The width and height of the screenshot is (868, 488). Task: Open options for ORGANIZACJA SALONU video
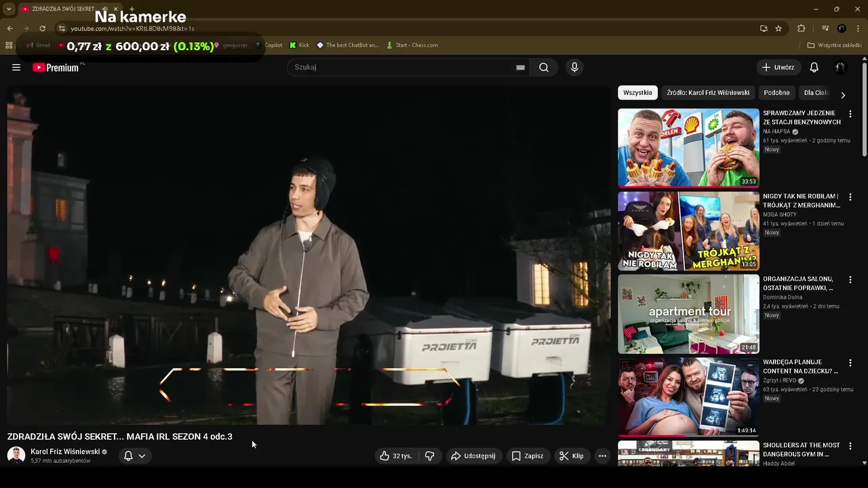[x=850, y=280]
